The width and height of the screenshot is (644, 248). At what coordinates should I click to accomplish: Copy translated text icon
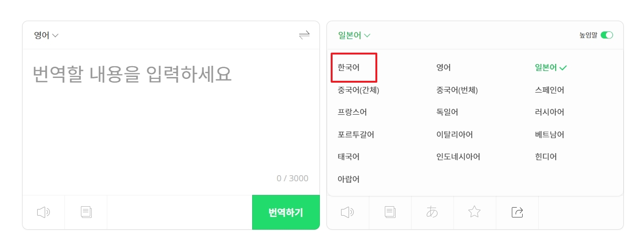coord(390,212)
